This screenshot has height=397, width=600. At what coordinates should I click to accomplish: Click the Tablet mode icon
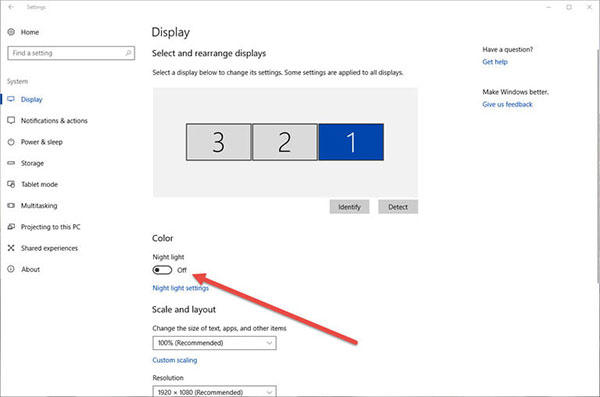tap(11, 185)
